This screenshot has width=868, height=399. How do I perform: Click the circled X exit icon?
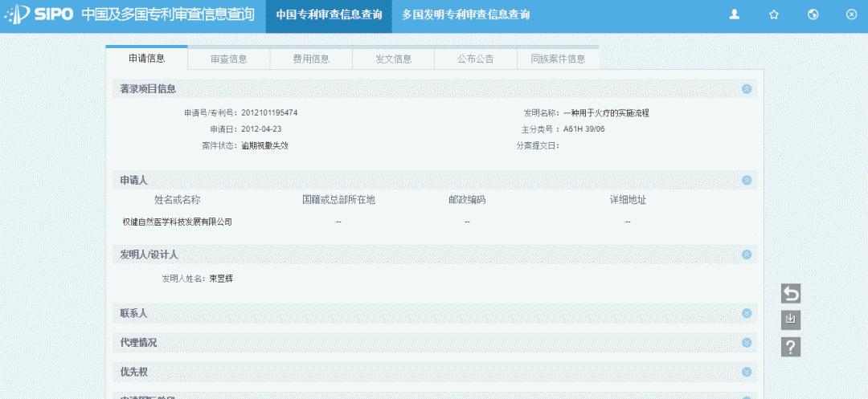click(x=852, y=15)
